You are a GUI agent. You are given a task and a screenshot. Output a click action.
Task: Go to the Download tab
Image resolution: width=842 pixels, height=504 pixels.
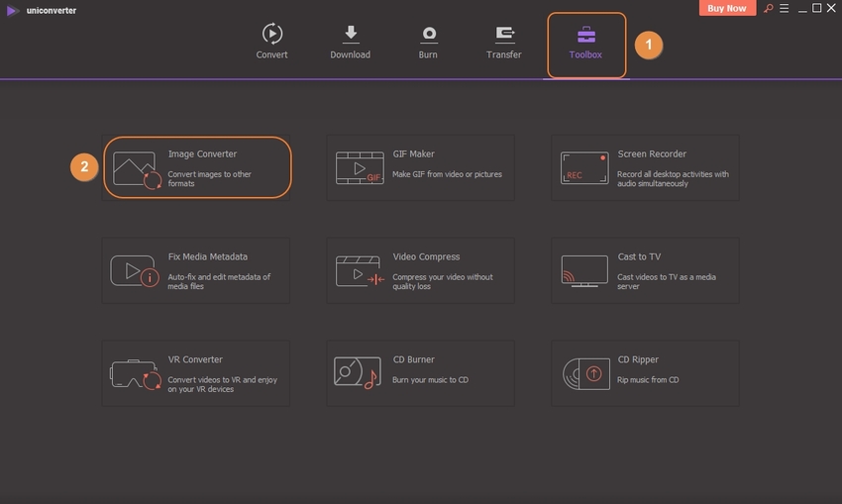coord(350,43)
